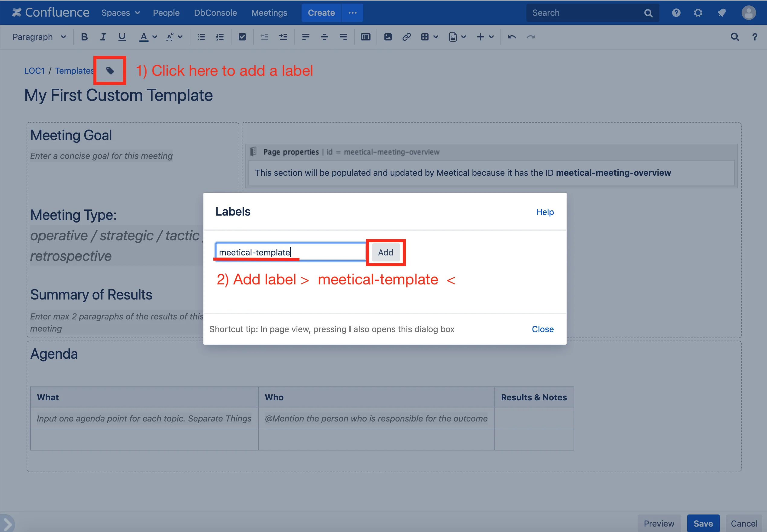The width and height of the screenshot is (767, 532).
Task: Insert a bullet list
Action: pyautogui.click(x=201, y=37)
